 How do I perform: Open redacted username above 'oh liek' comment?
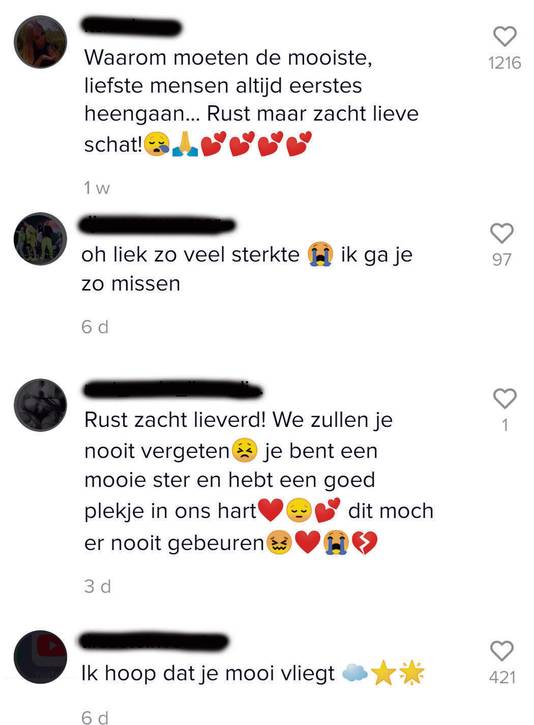coord(158,225)
